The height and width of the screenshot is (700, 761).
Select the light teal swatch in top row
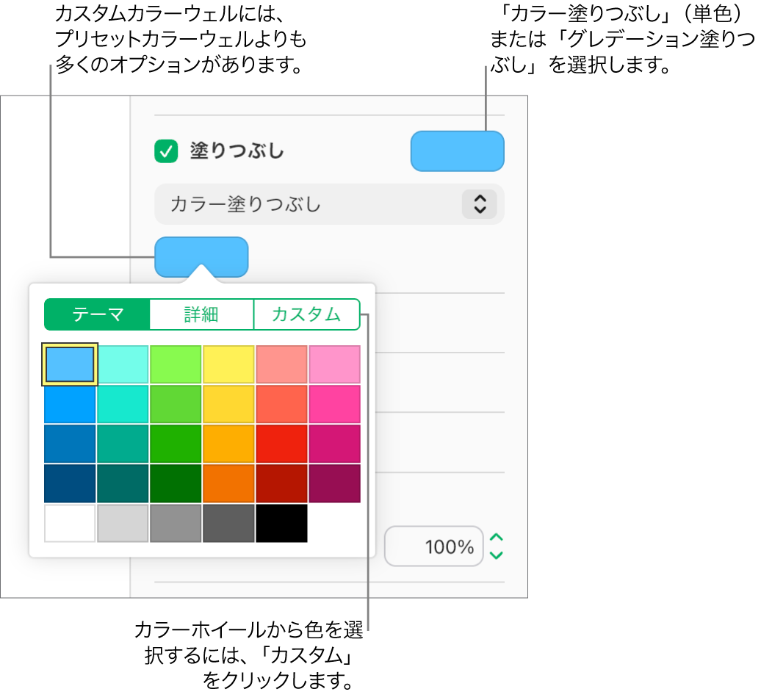(123, 364)
